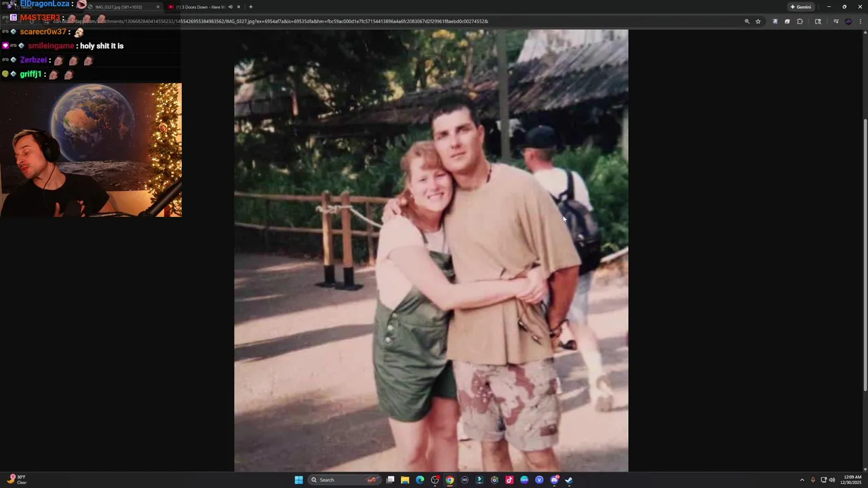This screenshot has height=488, width=868.
Task: Open the Gemini button in Chrome
Action: pyautogui.click(x=801, y=7)
